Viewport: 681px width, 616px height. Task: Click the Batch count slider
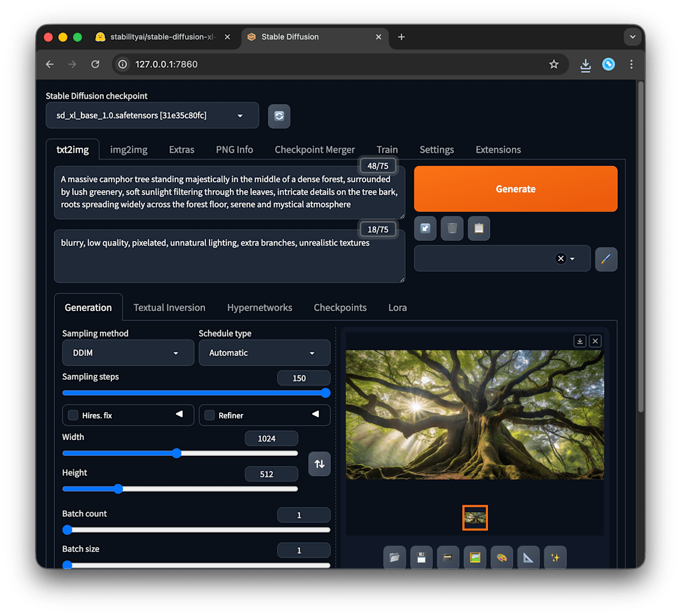196,530
